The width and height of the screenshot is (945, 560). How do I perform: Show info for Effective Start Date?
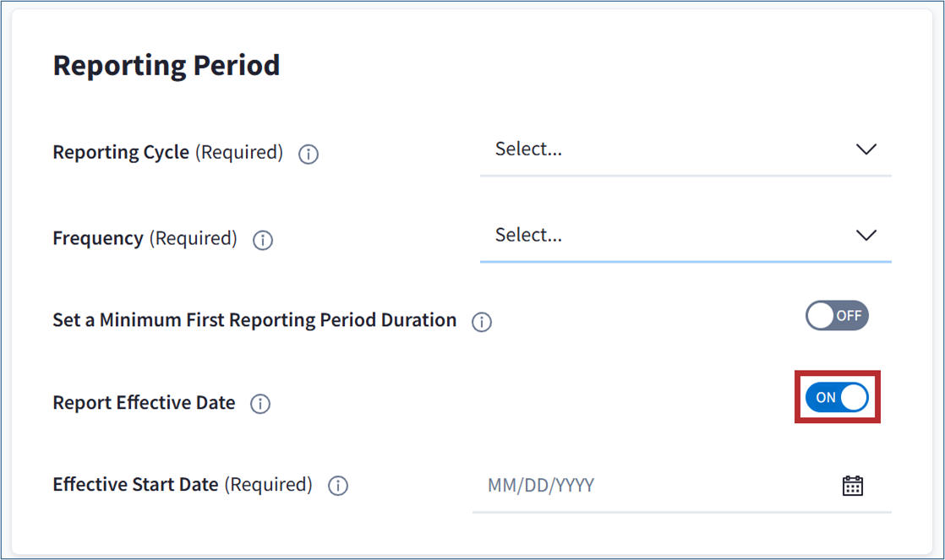click(338, 487)
